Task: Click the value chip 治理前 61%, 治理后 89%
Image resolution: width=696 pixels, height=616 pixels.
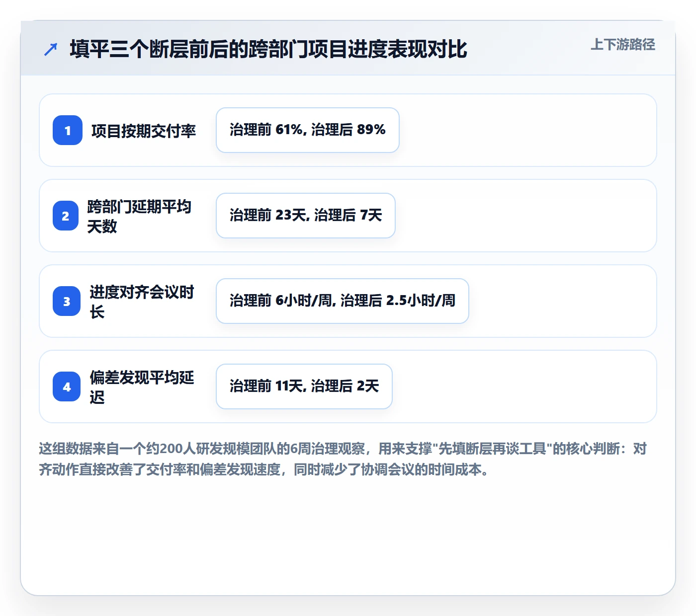Action: [x=308, y=130]
